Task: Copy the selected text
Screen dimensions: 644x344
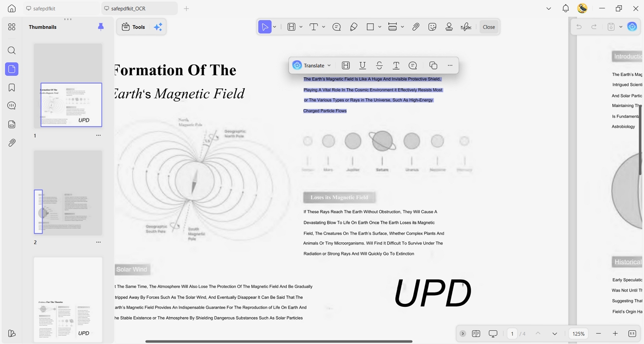Action: click(433, 65)
